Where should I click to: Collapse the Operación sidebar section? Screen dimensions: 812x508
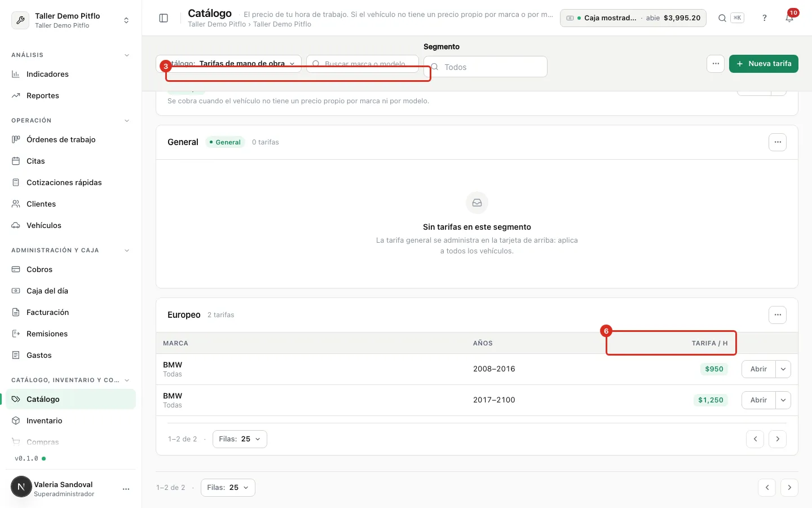(x=127, y=121)
